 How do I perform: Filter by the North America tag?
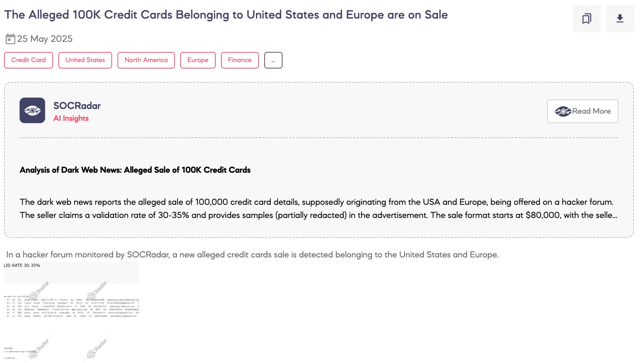pyautogui.click(x=146, y=60)
